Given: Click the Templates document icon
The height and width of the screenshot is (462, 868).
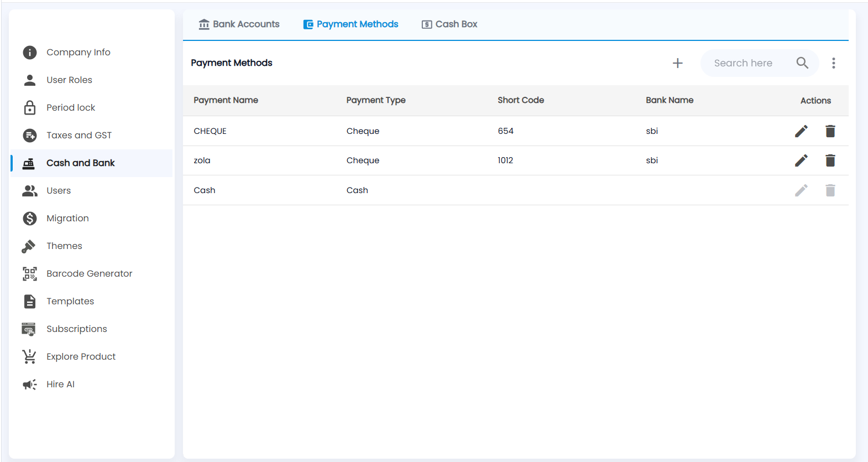Looking at the screenshot, I should pyautogui.click(x=30, y=302).
